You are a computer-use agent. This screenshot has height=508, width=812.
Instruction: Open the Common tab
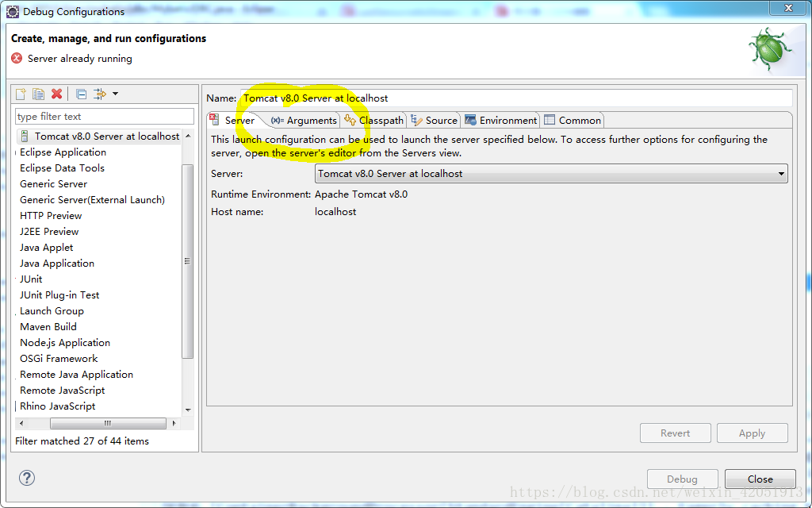(573, 121)
